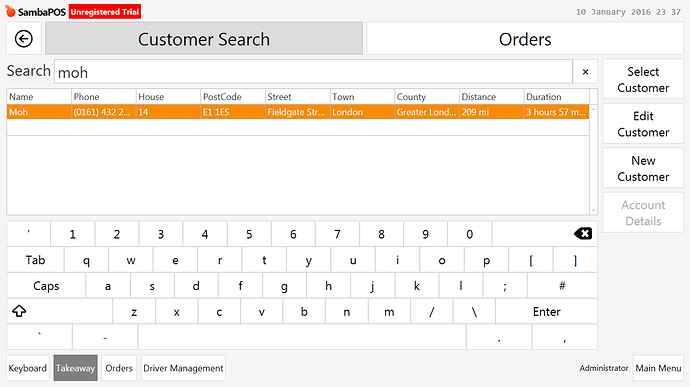
Task: Sort by the Town column header
Action: [x=362, y=97]
